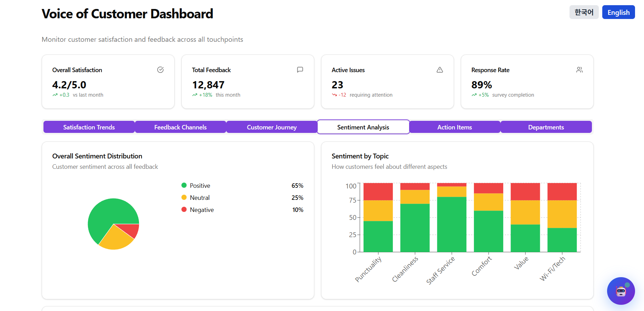Select the Action Items tab

coord(454,127)
